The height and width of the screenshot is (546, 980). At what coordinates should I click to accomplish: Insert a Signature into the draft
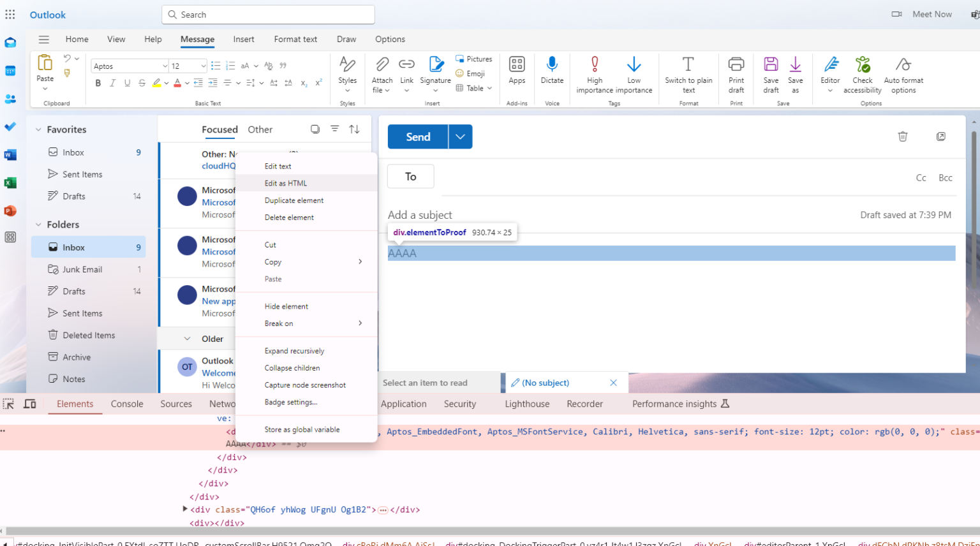[x=436, y=72]
